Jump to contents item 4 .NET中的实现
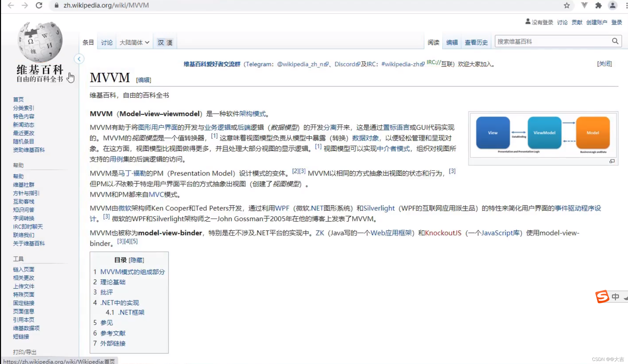 point(120,302)
